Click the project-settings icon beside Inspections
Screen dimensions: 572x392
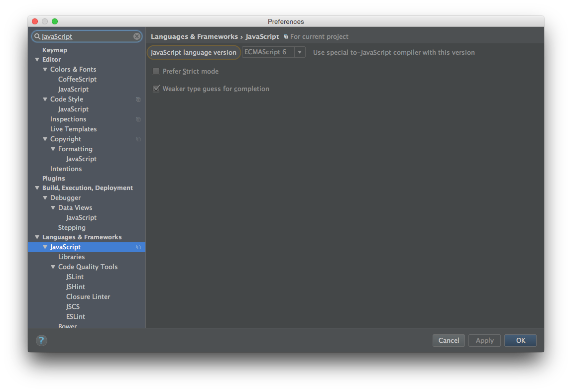click(x=138, y=119)
